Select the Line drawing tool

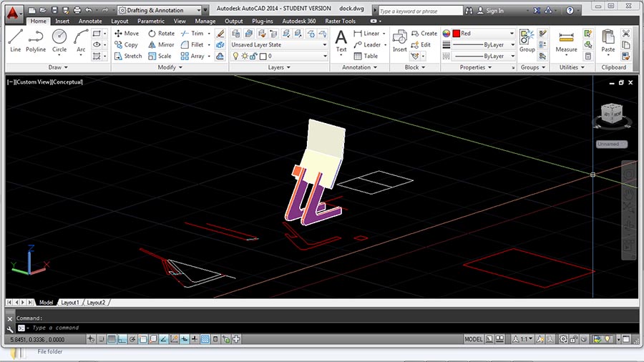coord(15,41)
